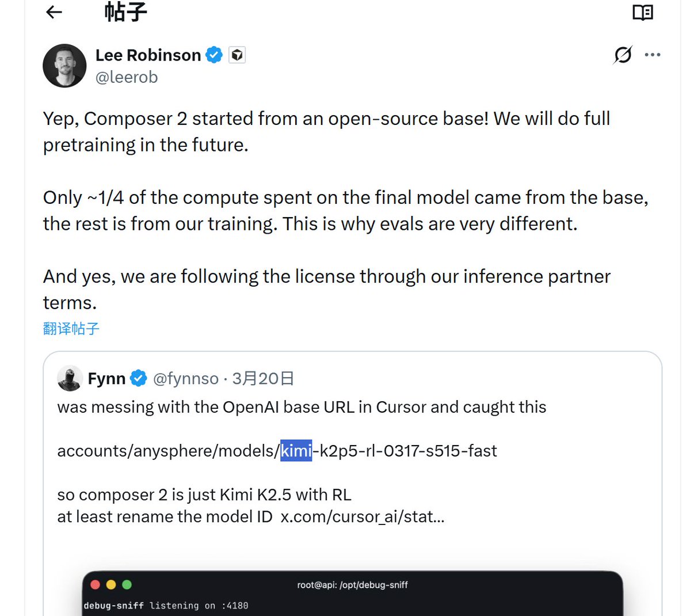Click the yellow terminal minimize dot
The width and height of the screenshot is (690, 616).
(x=111, y=584)
